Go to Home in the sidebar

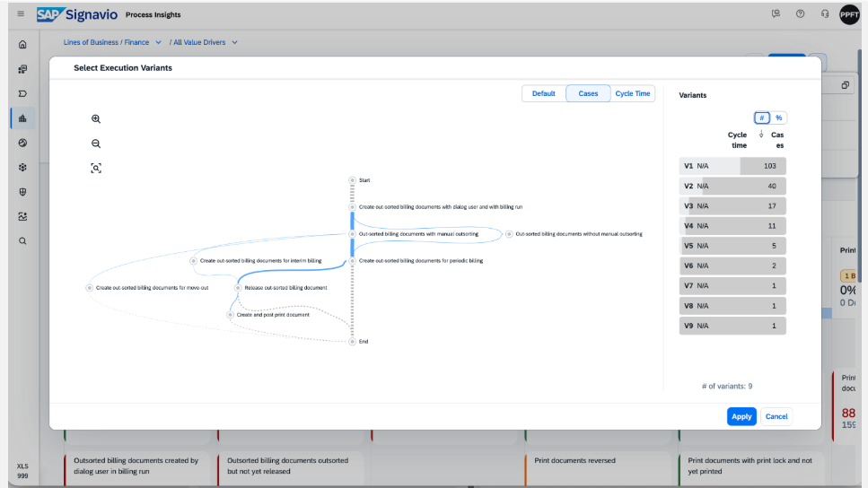(22, 44)
